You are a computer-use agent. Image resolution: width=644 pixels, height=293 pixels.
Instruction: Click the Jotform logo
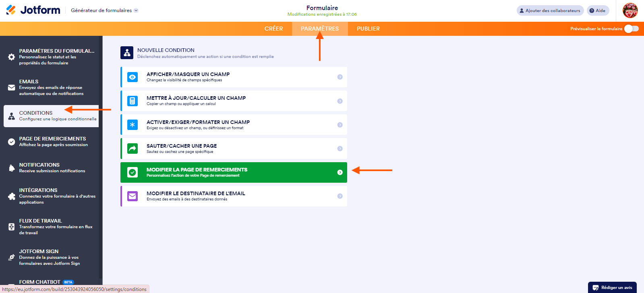pos(33,10)
